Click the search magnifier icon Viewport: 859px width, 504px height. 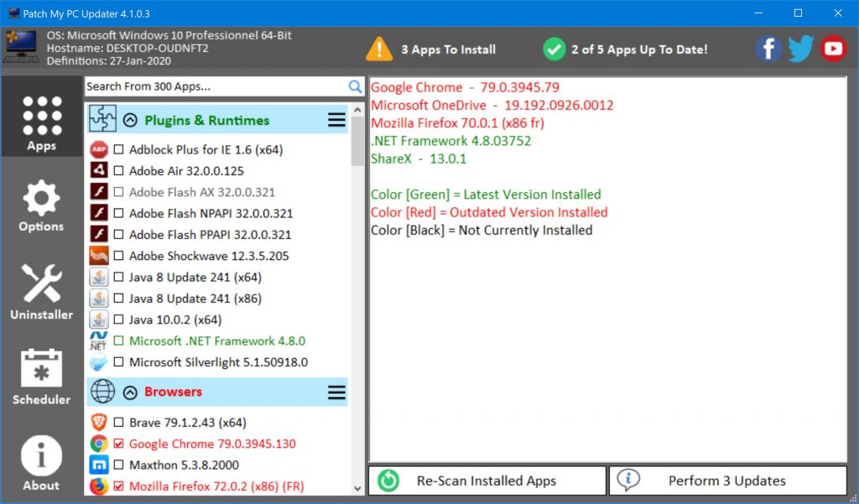point(355,86)
